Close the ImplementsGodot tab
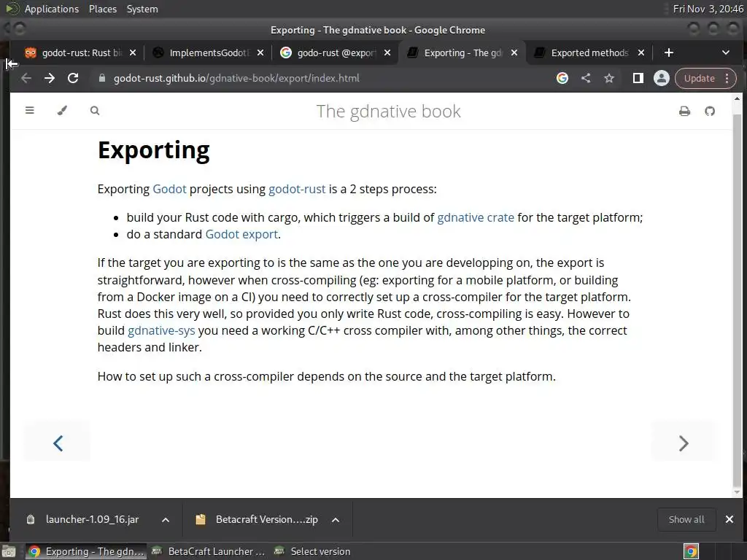Viewport: 747px width, 560px height. 260,52
